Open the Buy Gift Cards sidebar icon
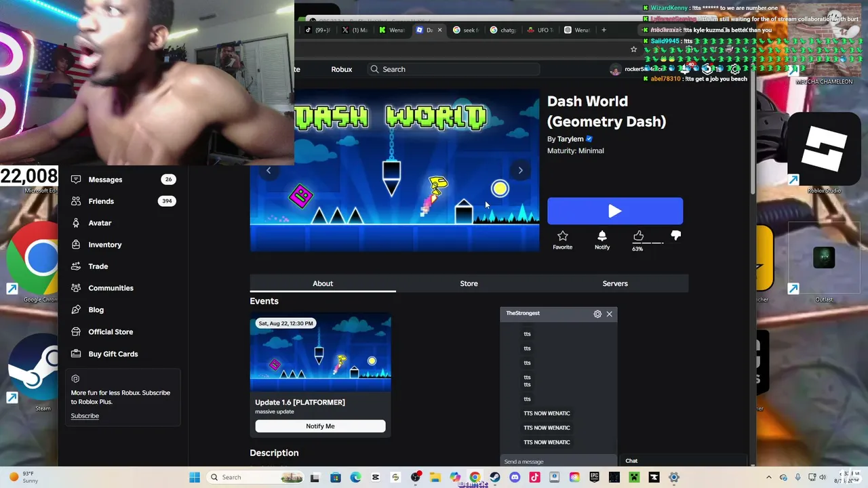 click(x=76, y=354)
